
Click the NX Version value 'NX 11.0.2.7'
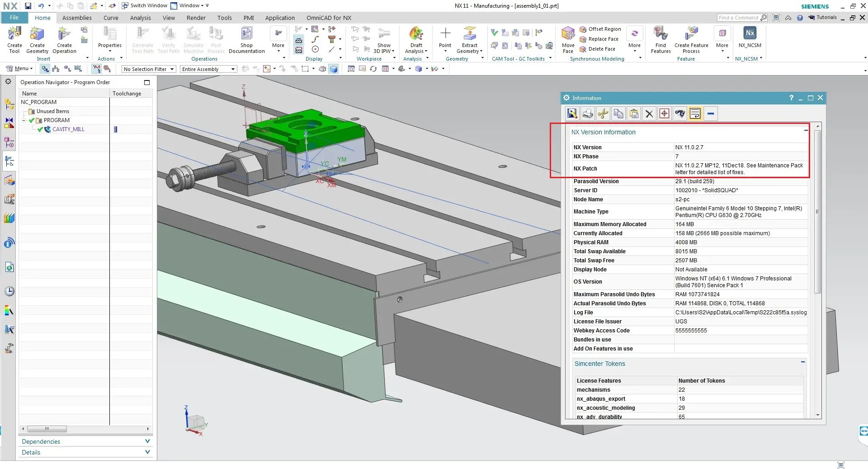pyautogui.click(x=689, y=147)
